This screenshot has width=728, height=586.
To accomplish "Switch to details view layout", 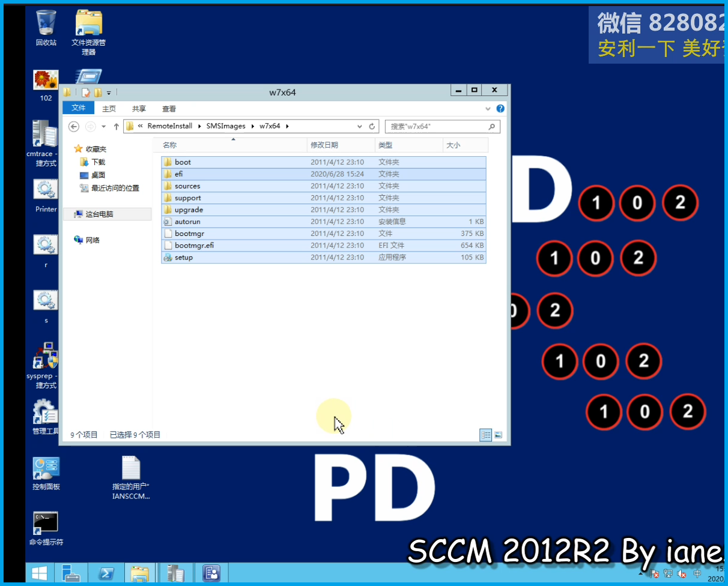I will 485,435.
